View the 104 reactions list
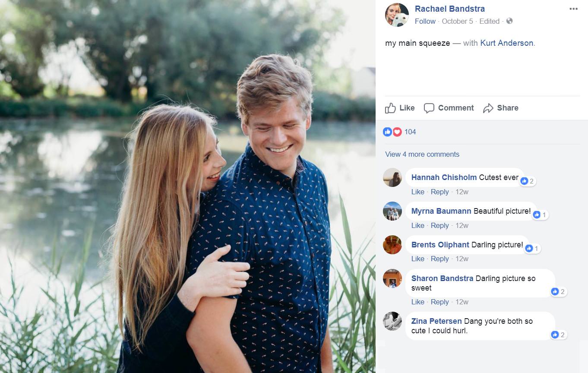Image resolution: width=588 pixels, height=373 pixels. [410, 132]
